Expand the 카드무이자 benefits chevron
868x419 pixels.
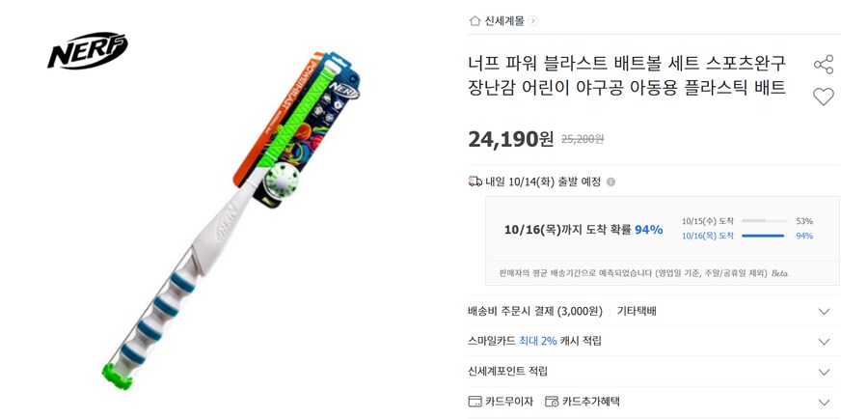click(825, 402)
